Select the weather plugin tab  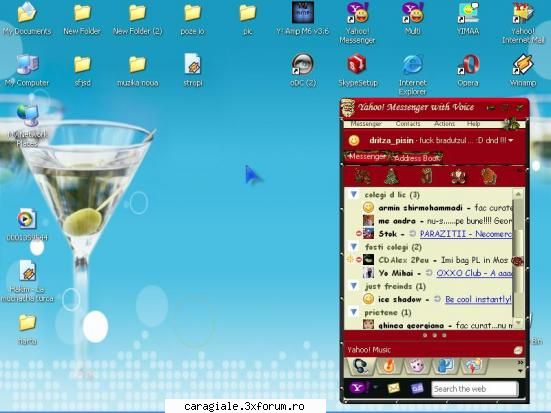coord(473,366)
